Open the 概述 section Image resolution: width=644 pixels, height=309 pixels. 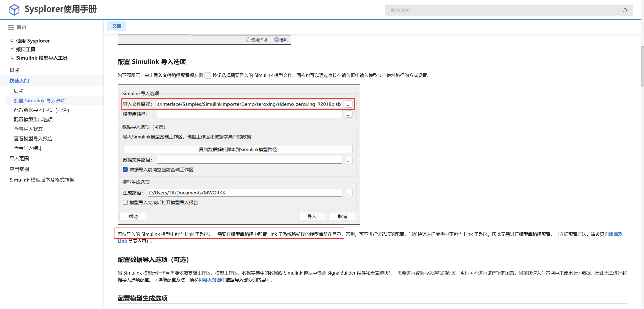point(14,70)
